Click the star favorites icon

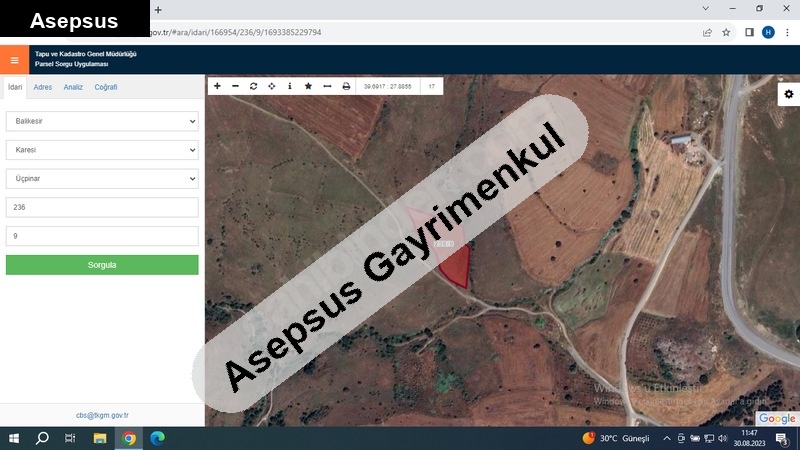click(308, 87)
